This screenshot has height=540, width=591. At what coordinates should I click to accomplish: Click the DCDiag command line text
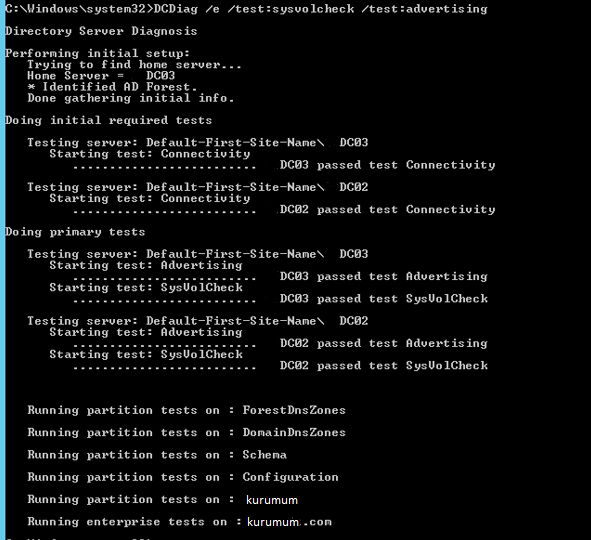[246, 9]
